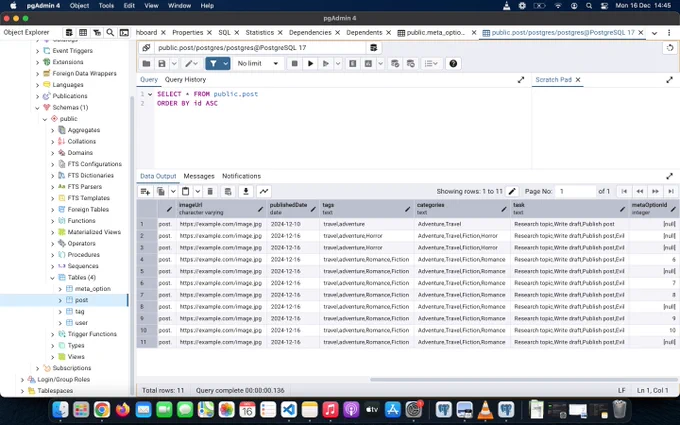Open the Notifications tab
Image resolution: width=680 pixels, height=425 pixels.
[241, 176]
